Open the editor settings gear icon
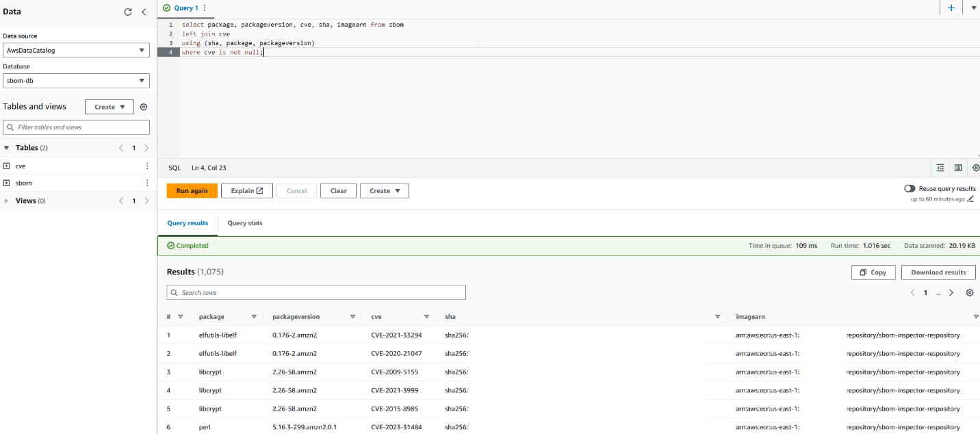This screenshot has height=434, width=980. pyautogui.click(x=976, y=168)
